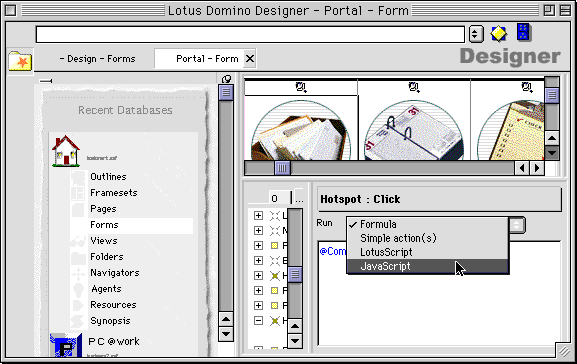Viewport: 577px width, 364px height.
Task: Click the Hotspot : Click header bar
Action: pos(439,199)
